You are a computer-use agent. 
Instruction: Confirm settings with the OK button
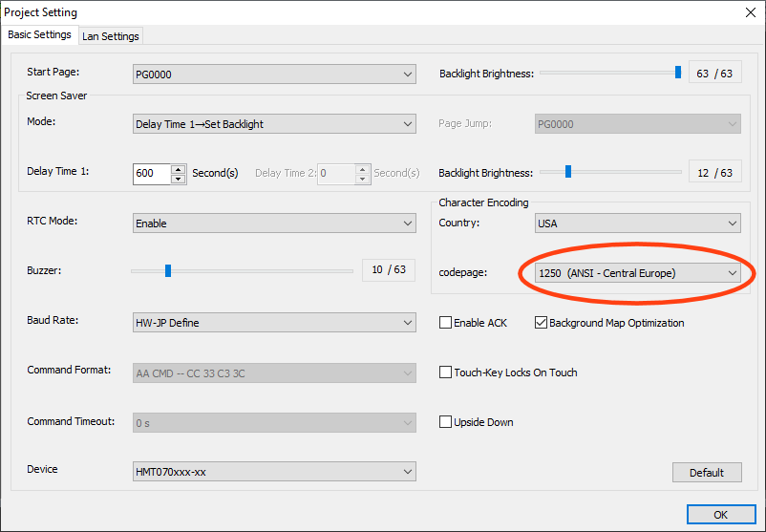[720, 515]
